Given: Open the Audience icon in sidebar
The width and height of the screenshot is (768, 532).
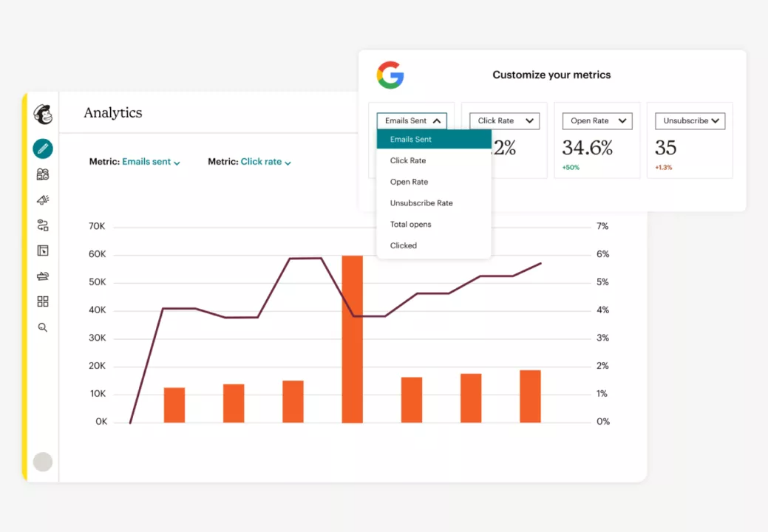Looking at the screenshot, I should [x=43, y=174].
